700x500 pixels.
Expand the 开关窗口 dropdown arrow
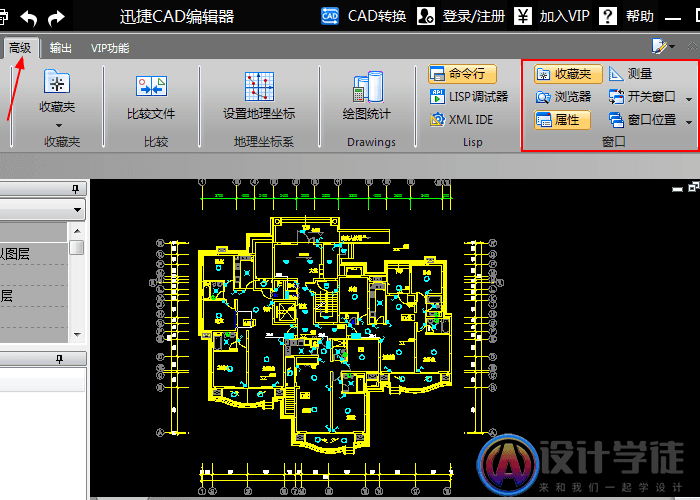tap(689, 99)
